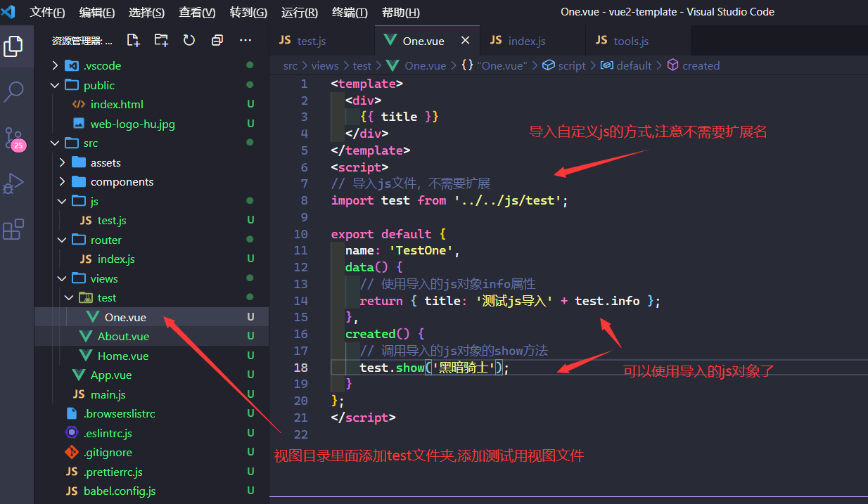Open the Extensions view icon
The height and width of the screenshot is (504, 868).
click(14, 229)
